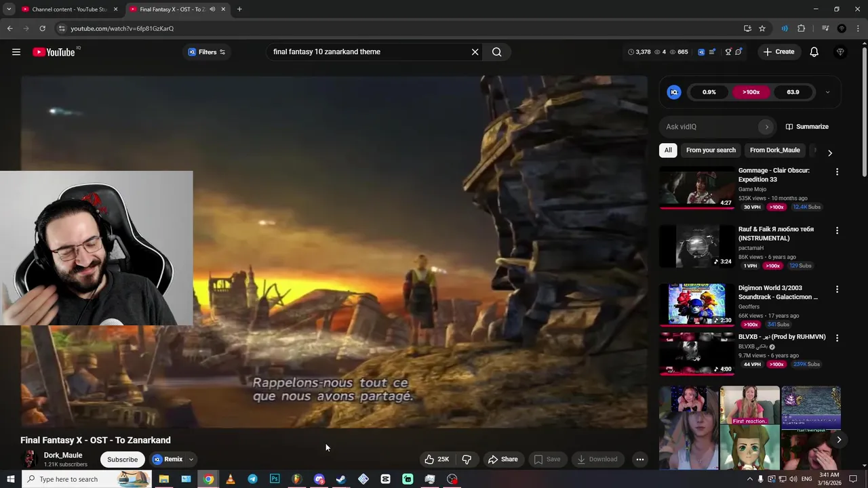Open Gommage - Clair Obscur video thumbnail
This screenshot has height=488, width=868.
697,187
